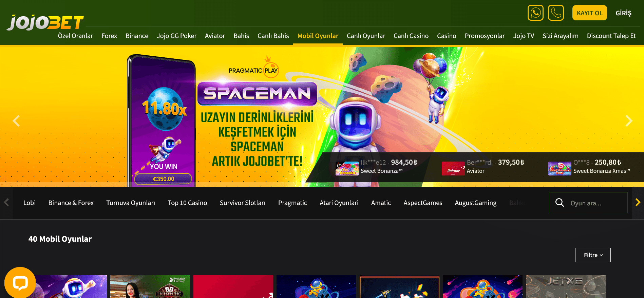Viewport: 644px width, 298px height.
Task: Open Canlı Casino menu item
Action: pyautogui.click(x=411, y=36)
